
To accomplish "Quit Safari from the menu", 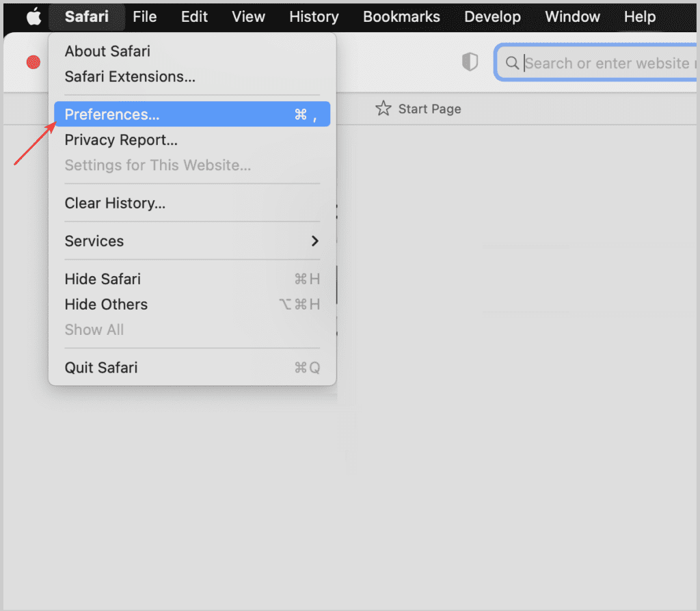I will [x=192, y=368].
